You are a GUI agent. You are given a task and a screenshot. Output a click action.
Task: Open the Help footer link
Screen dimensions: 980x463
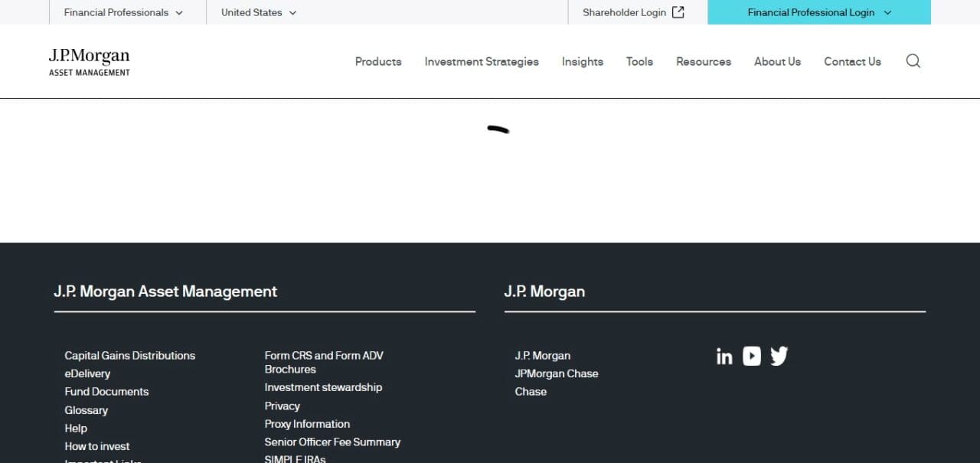point(76,428)
